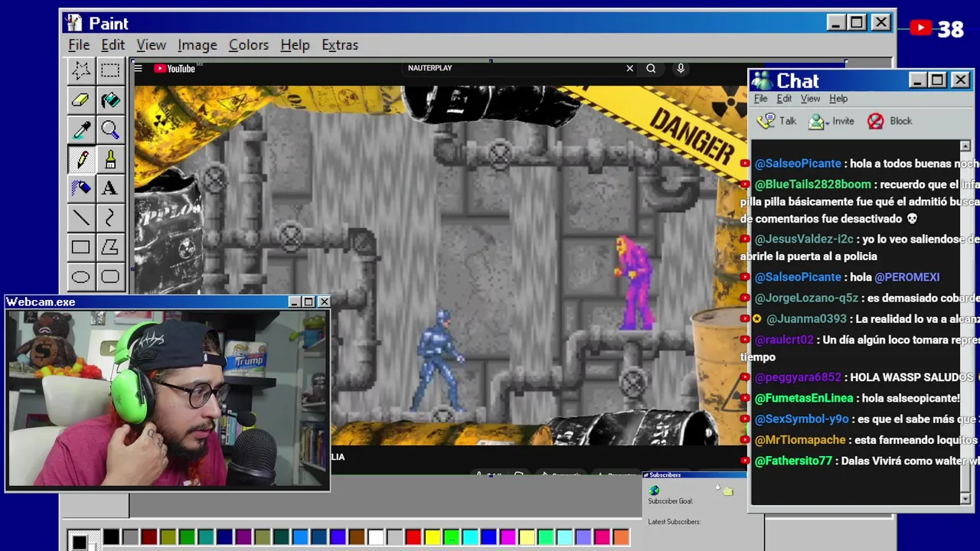Click Chat scrollbar up arrow

coord(965,146)
